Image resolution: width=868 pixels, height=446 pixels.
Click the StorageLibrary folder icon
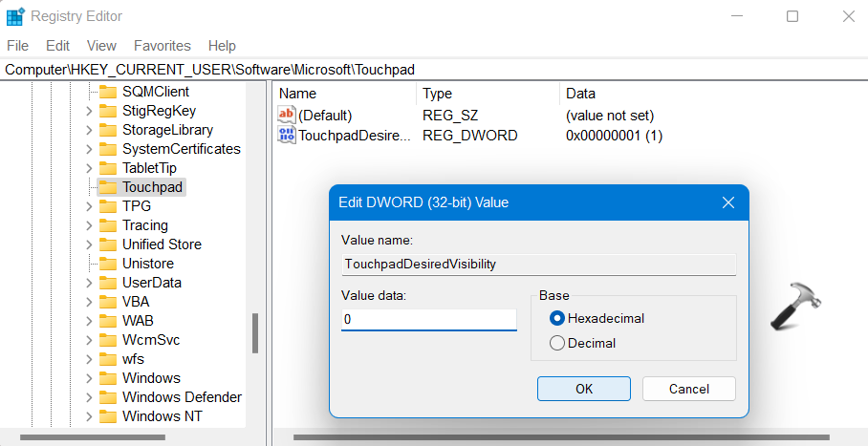[x=107, y=130]
